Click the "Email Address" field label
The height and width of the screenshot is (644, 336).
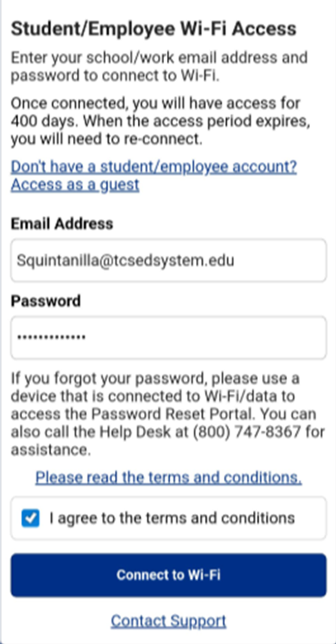[x=62, y=224]
